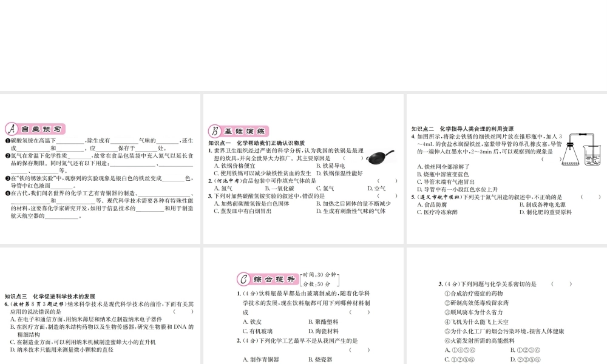Select heading 知识点二 化学指导人类合理的利用资源

pos(462,129)
